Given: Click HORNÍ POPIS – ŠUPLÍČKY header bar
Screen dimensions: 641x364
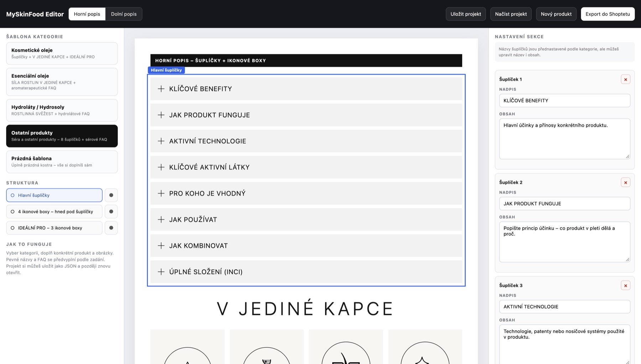Looking at the screenshot, I should (306, 61).
